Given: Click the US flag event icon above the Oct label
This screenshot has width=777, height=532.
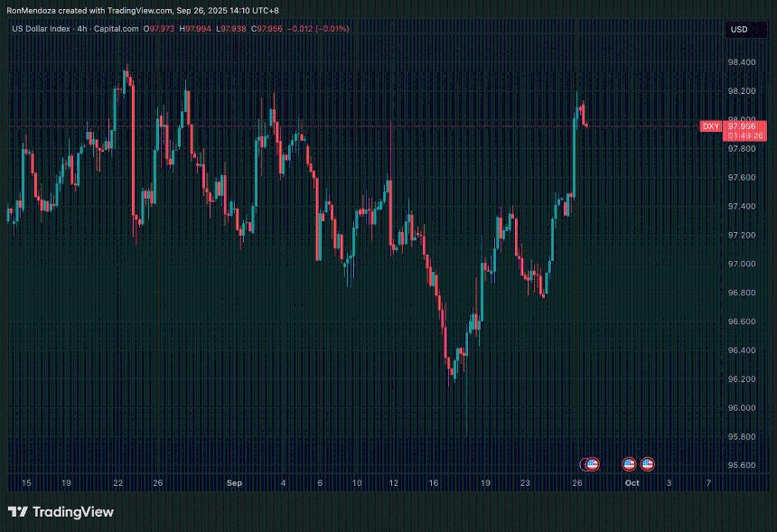Looking at the screenshot, I should pos(647,464).
